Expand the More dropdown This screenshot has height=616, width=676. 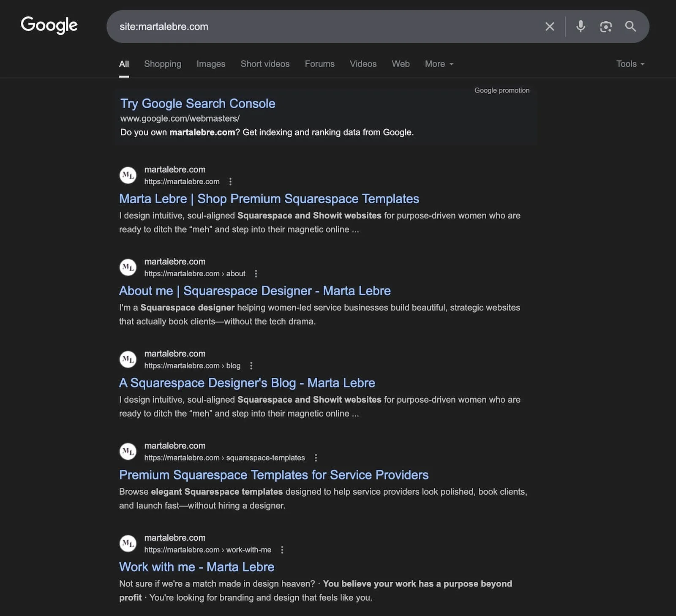439,64
